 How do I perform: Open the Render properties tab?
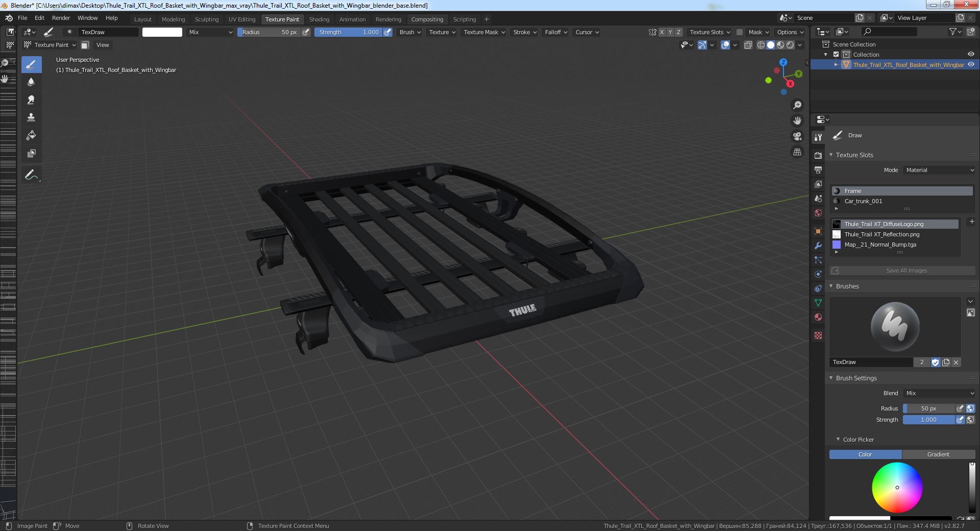(x=818, y=155)
